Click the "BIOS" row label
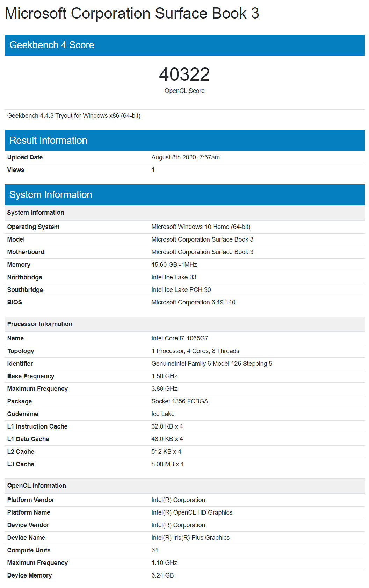Screen dimensions: 369x588 coord(15,302)
